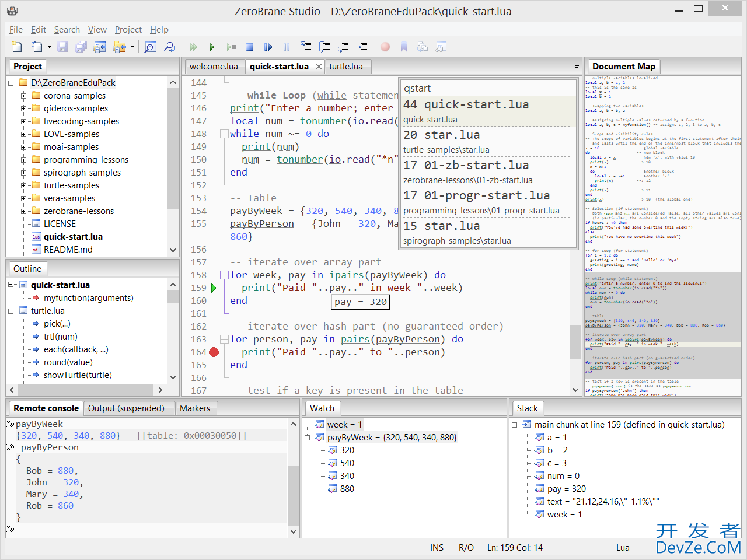Screen dimensions: 747x560
Task: Toggle bookmark with blue bookmark icon
Action: pyautogui.click(x=404, y=47)
